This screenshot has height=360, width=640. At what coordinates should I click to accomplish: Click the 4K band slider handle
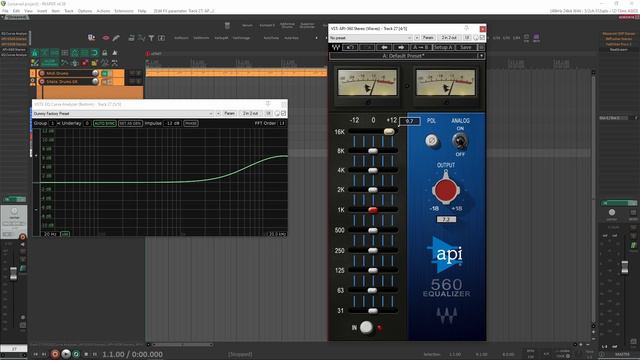tap(373, 170)
